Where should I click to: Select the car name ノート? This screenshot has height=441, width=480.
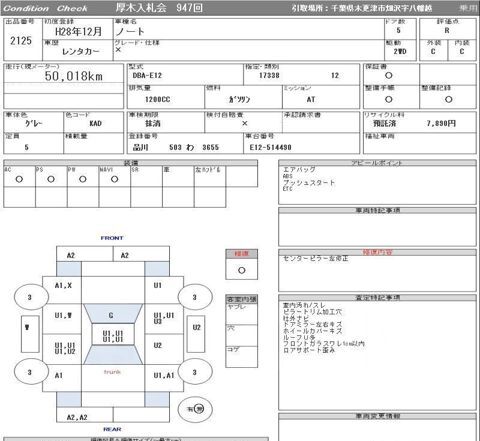[x=130, y=32]
